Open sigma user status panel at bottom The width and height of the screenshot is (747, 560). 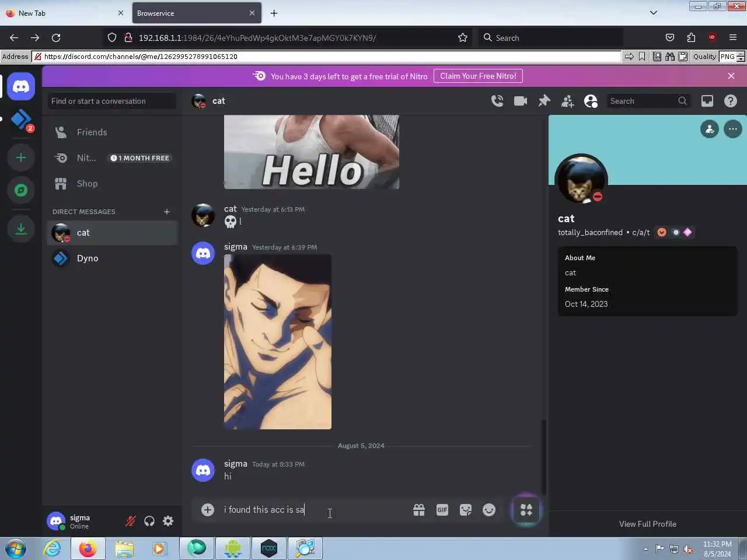(82, 521)
